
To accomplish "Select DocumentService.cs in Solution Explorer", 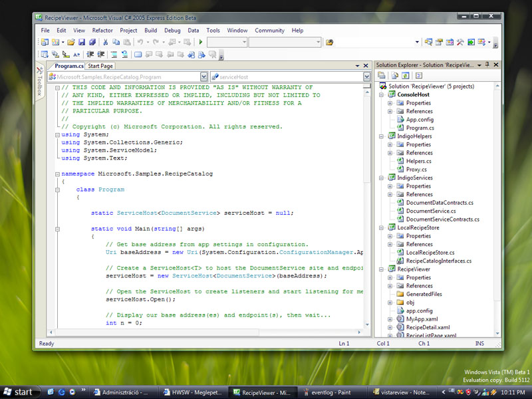I will tap(431, 211).
